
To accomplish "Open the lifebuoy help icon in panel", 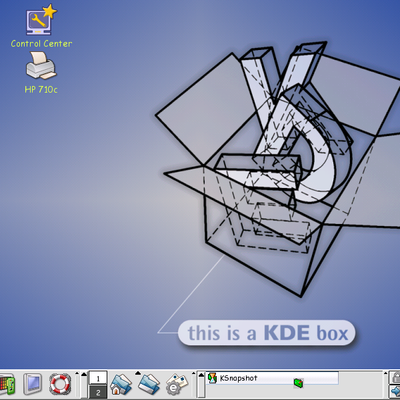I will pyautogui.click(x=60, y=384).
